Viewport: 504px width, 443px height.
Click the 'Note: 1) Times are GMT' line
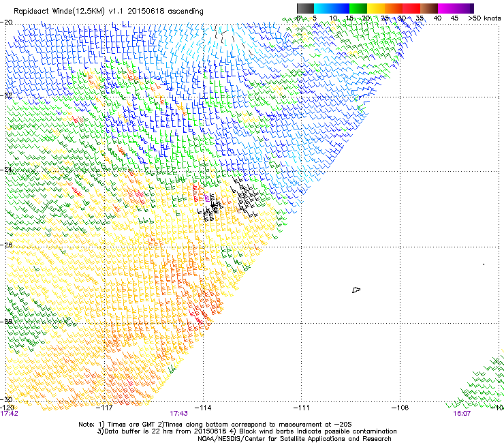click(x=215, y=425)
